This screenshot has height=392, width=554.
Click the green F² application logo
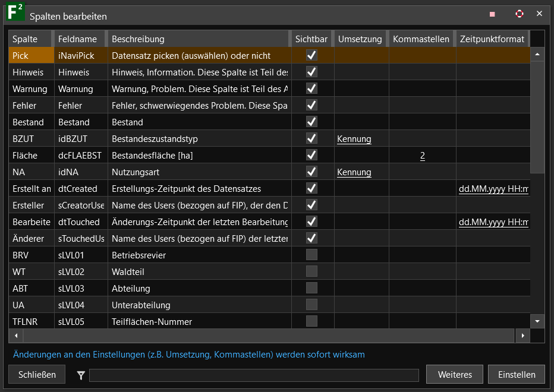(x=15, y=13)
